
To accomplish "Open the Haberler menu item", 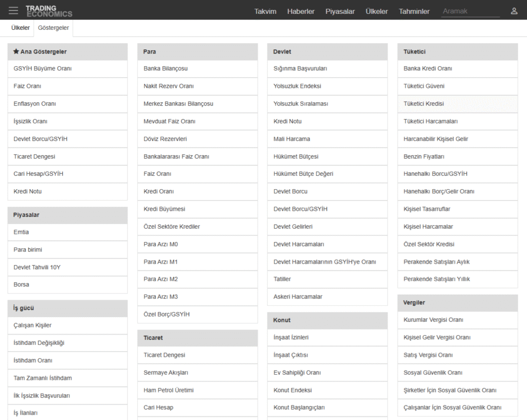I will 301,11.
